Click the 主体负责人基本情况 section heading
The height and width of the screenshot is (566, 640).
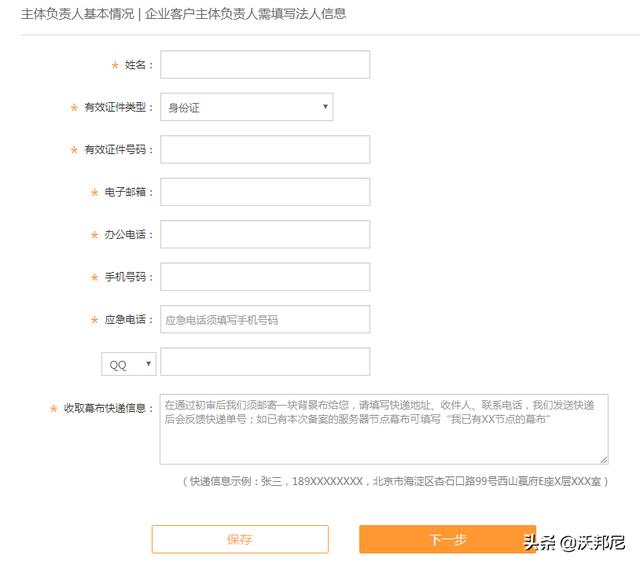point(78,14)
